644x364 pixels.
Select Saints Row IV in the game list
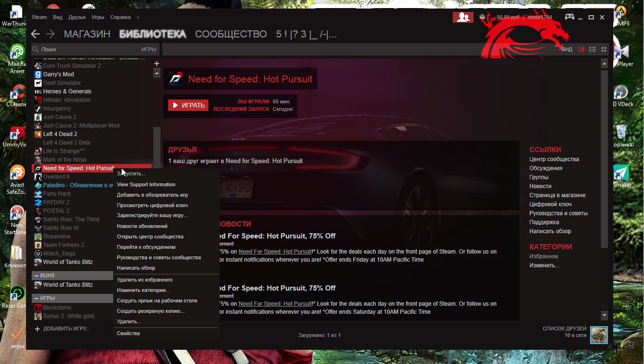[x=61, y=228]
